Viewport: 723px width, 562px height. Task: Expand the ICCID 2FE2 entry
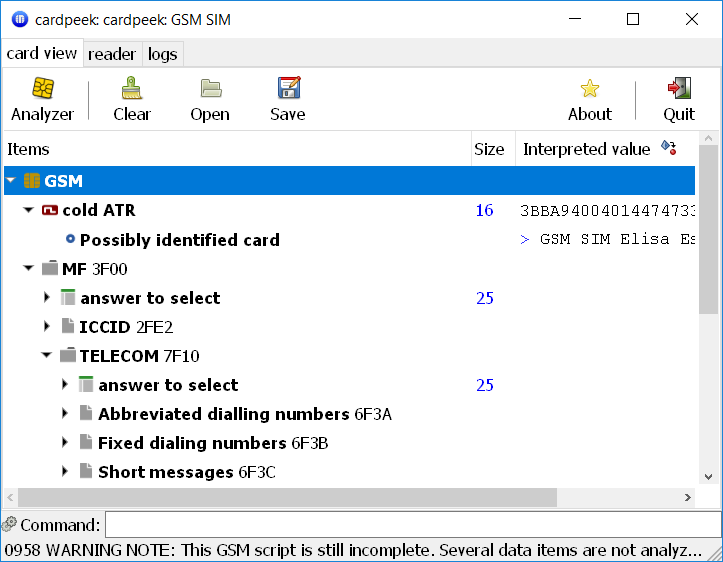pyautogui.click(x=47, y=327)
